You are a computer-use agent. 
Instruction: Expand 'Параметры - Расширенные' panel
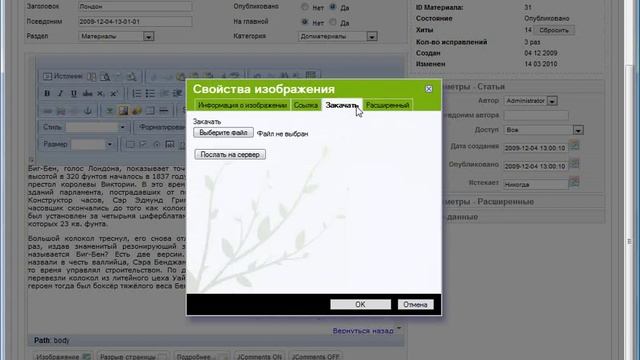point(523,202)
